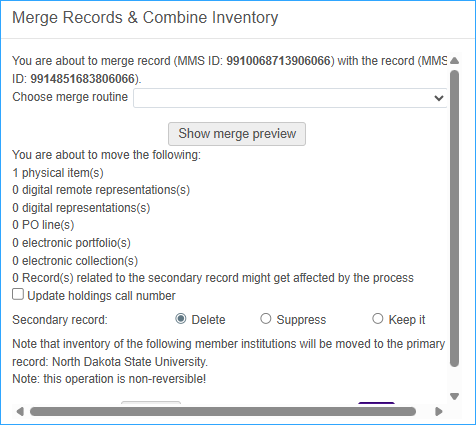476x425 pixels.
Task: Click the 'Secondary record:' label
Action: pos(60,320)
